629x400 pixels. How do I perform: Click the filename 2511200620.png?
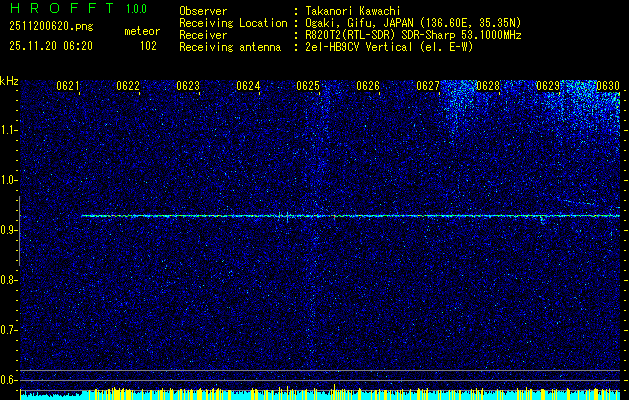point(51,26)
